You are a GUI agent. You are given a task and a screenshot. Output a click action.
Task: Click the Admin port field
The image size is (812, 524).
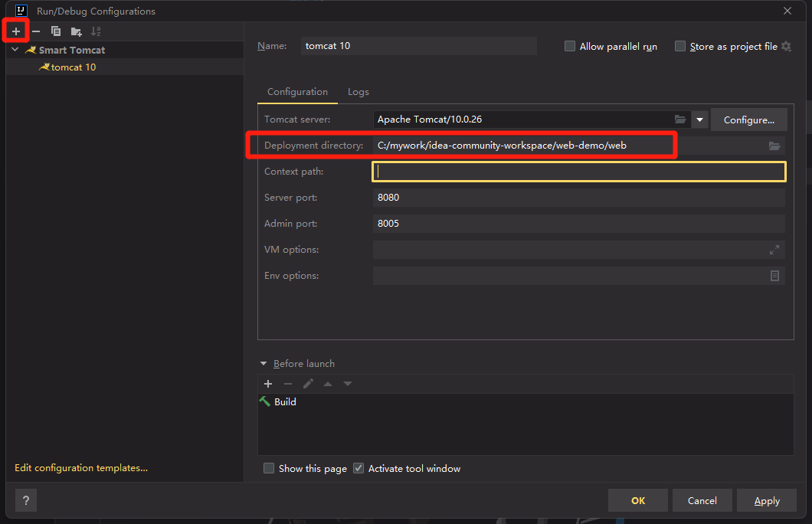tap(579, 223)
